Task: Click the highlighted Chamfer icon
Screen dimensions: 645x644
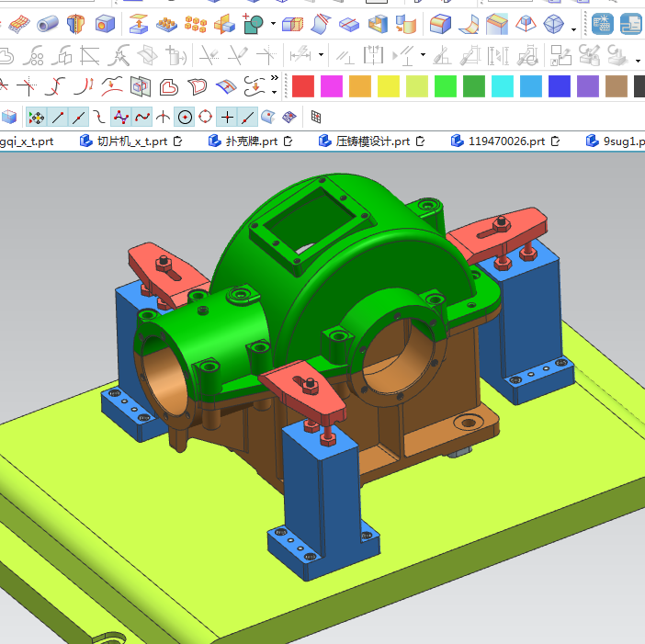Action: point(497,24)
